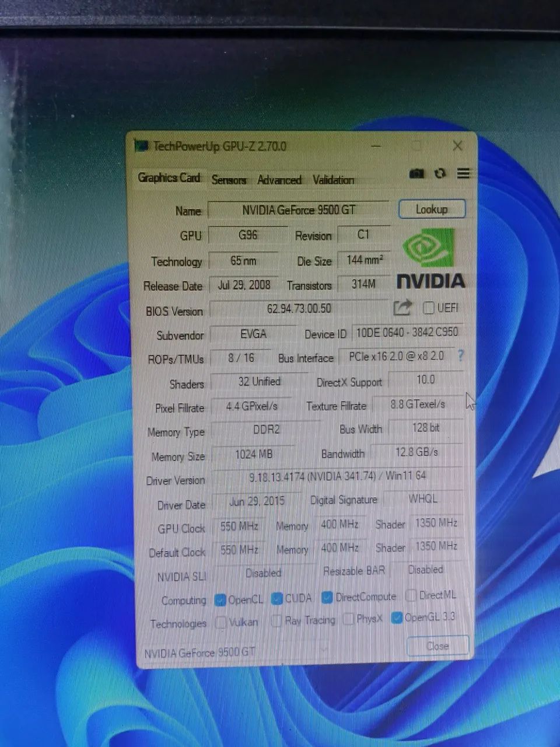Click the Device ID field 10DE 0640

(x=407, y=332)
